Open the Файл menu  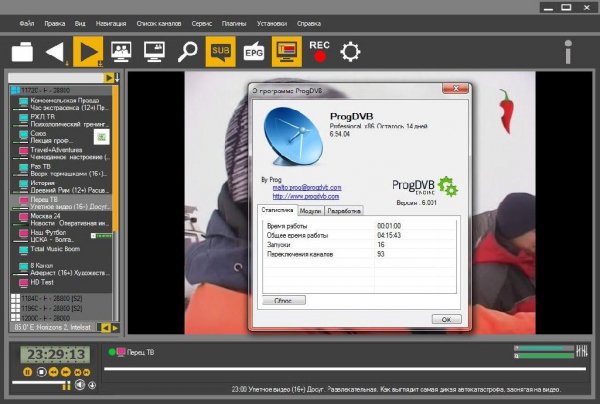click(27, 24)
